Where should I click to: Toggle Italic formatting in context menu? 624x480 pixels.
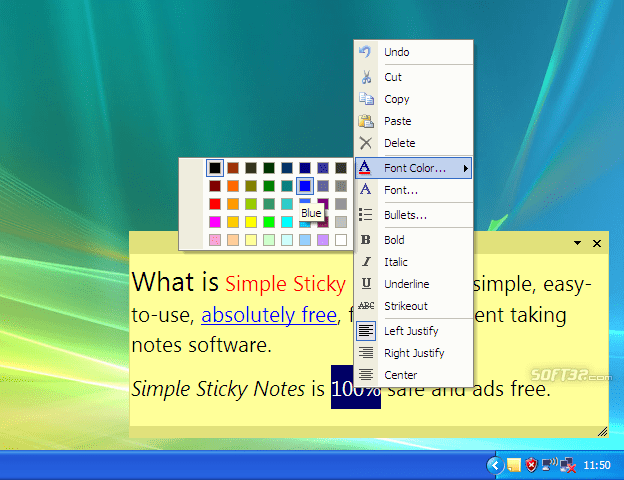pos(413,262)
